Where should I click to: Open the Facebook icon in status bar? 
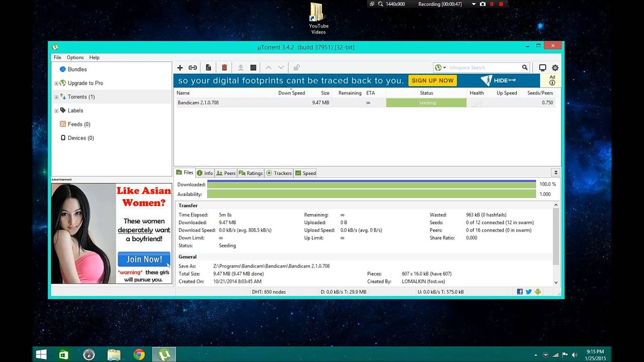(x=520, y=292)
